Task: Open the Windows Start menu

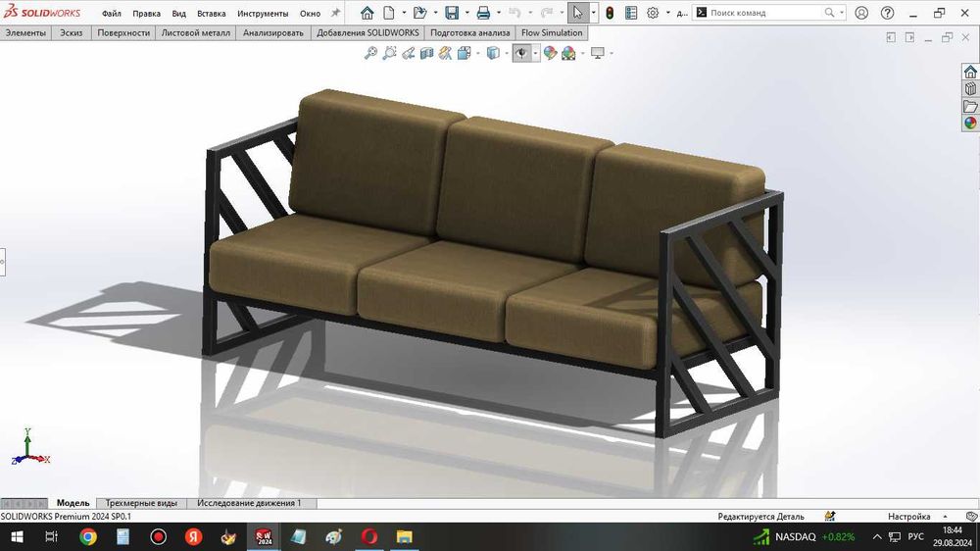Action: coord(17,536)
